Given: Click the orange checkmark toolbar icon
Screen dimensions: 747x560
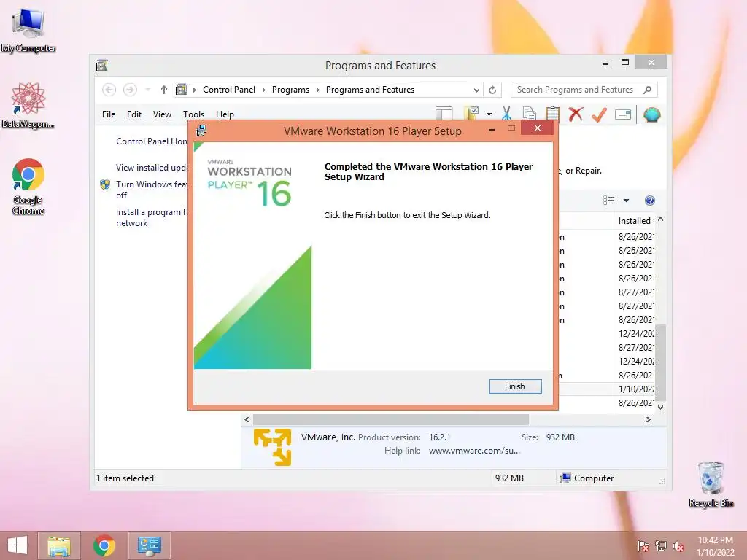Looking at the screenshot, I should click(x=599, y=114).
